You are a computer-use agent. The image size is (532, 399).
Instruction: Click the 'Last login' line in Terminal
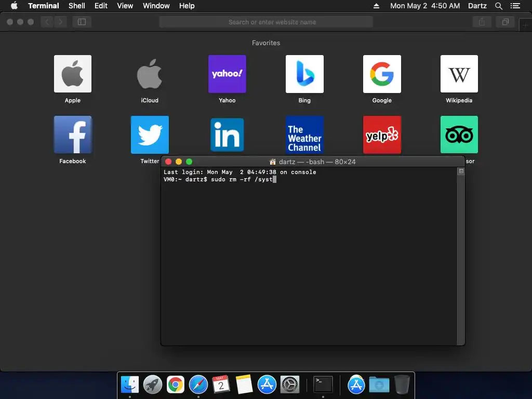point(240,172)
